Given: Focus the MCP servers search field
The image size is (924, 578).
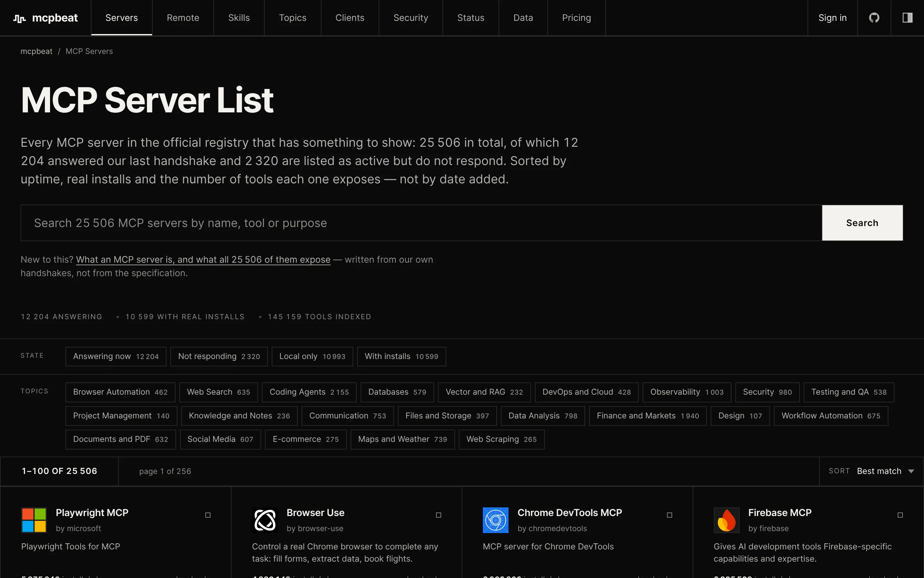Looking at the screenshot, I should 421,223.
